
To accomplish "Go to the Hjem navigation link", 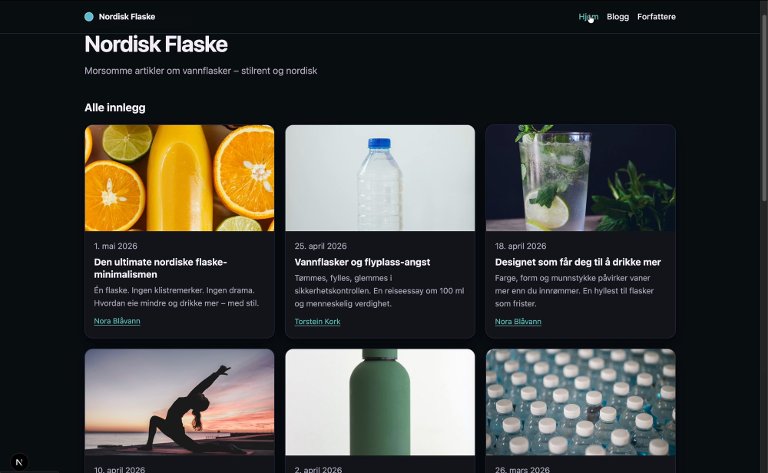I will pos(588,17).
